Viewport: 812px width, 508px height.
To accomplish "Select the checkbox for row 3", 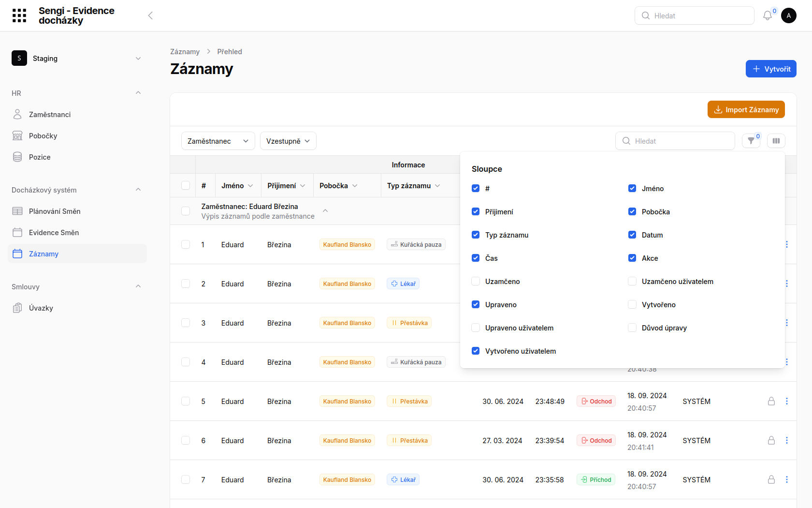I will [x=186, y=323].
